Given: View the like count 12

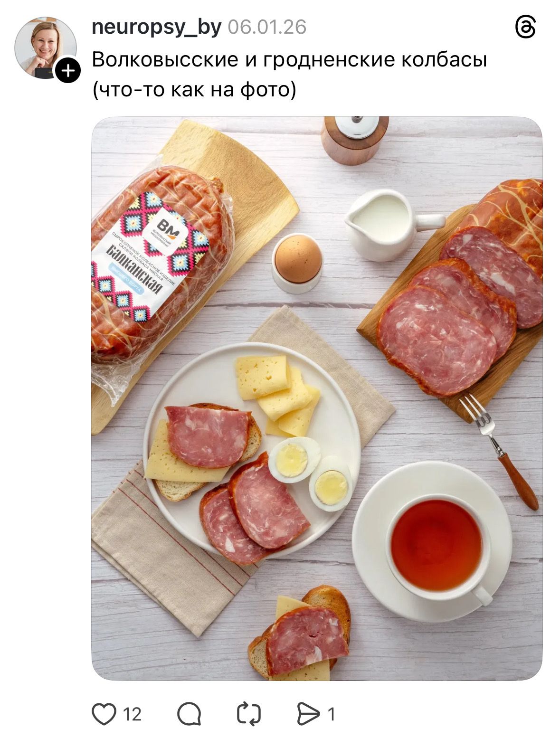Looking at the screenshot, I should [132, 714].
